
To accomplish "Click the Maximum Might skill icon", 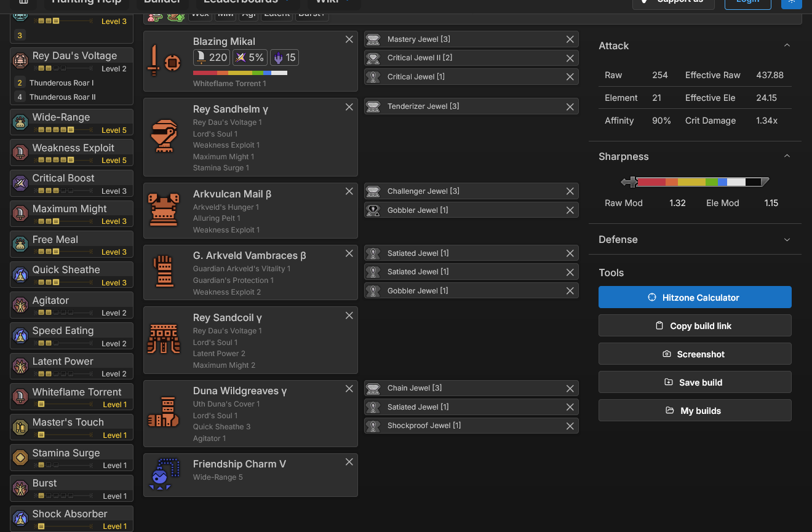I will click(x=20, y=213).
